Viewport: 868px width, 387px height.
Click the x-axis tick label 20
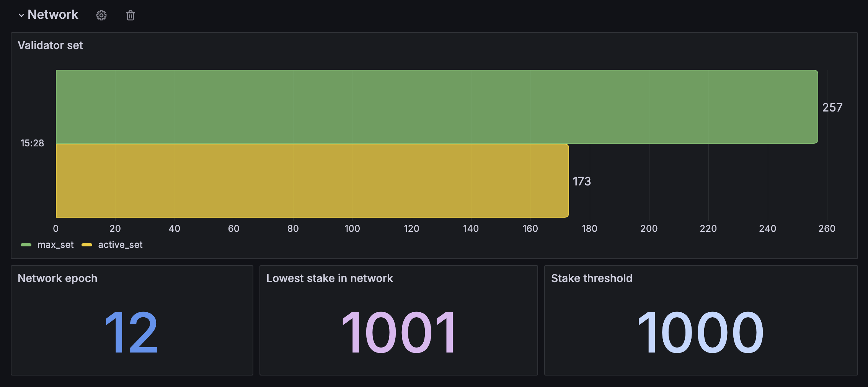click(x=115, y=229)
